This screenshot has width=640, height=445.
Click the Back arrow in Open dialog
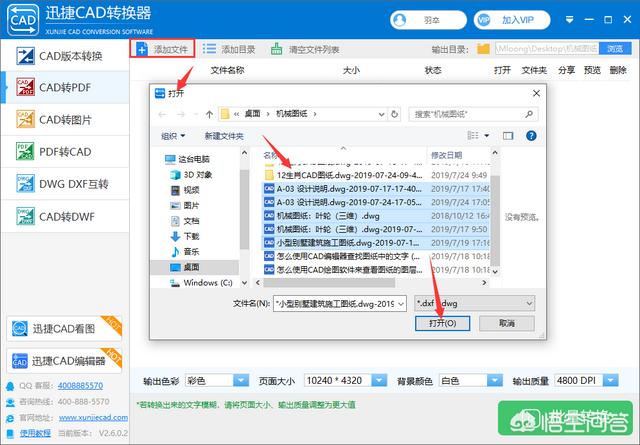click(162, 114)
